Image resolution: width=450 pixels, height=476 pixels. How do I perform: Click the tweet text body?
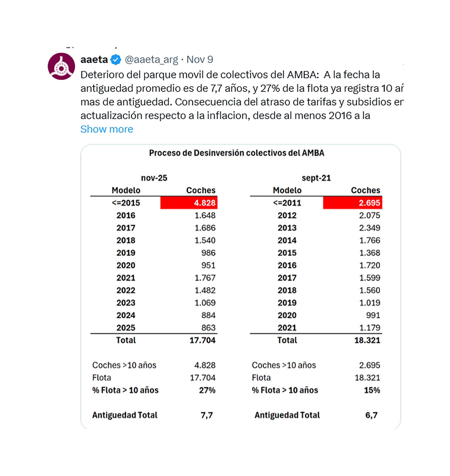[230, 95]
